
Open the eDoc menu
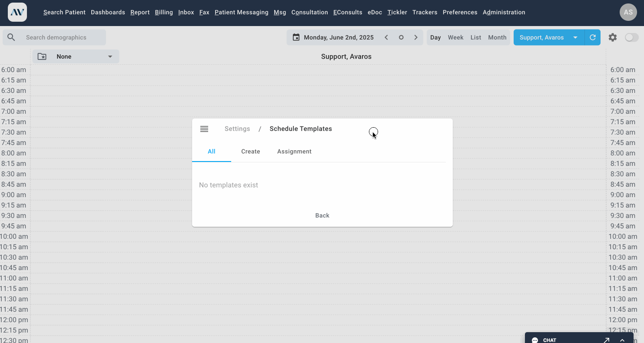[x=375, y=12]
